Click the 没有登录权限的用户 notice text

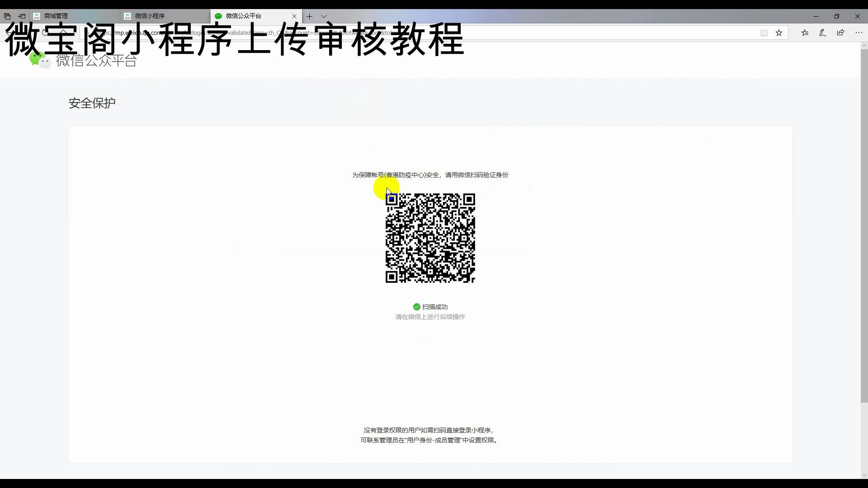click(429, 430)
